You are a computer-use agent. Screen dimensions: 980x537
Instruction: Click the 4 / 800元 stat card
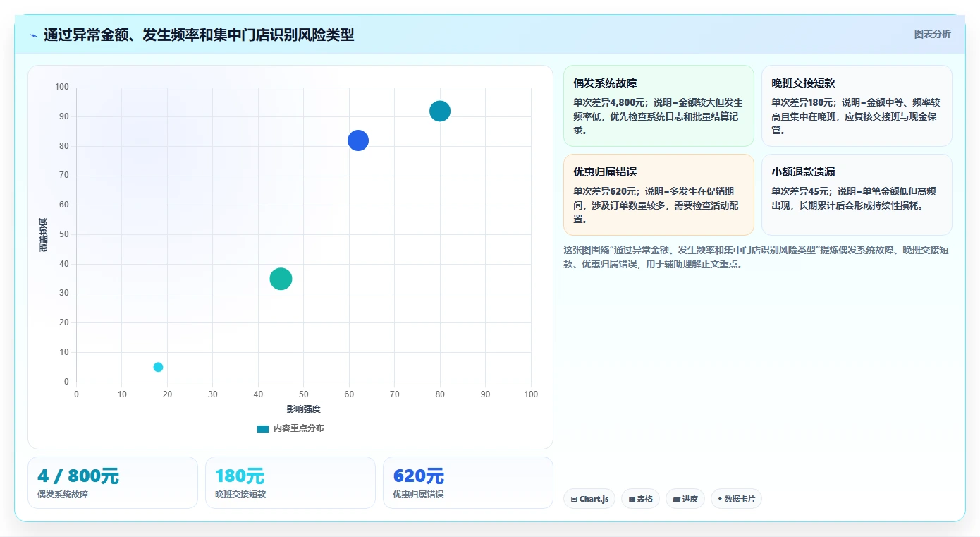pyautogui.click(x=113, y=483)
